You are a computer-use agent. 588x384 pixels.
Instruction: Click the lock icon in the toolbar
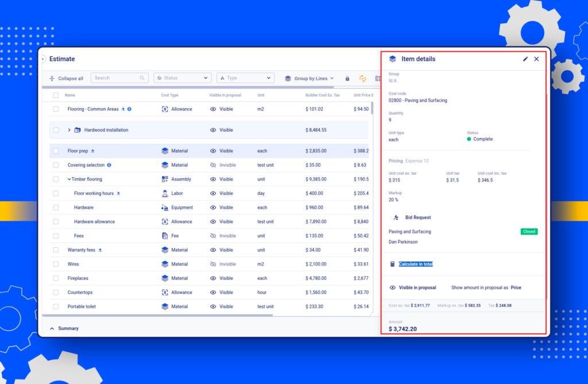click(347, 78)
